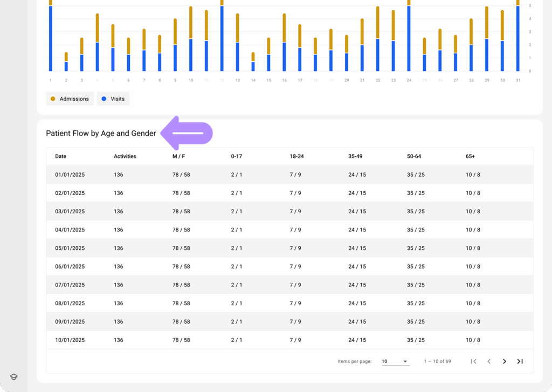Sort the table by the Date column

pos(60,156)
